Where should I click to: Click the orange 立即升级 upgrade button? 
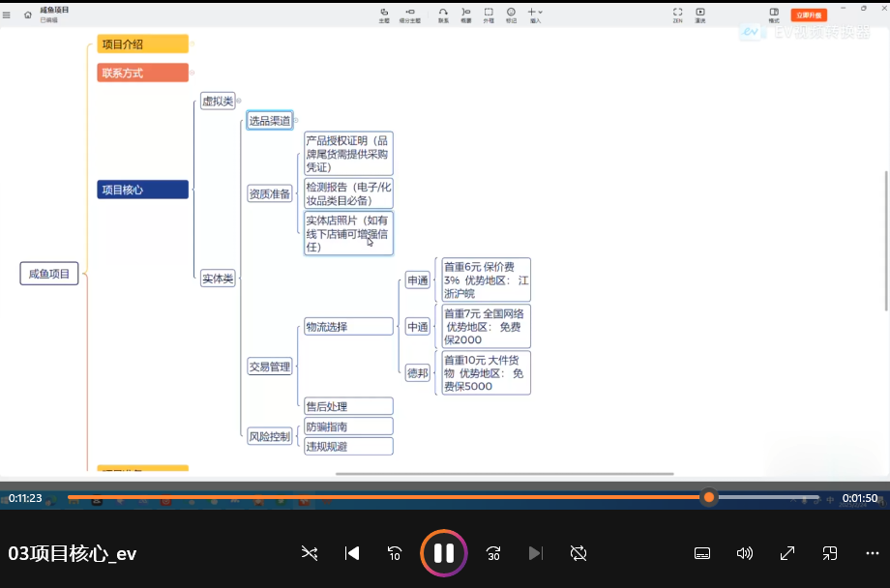809,15
